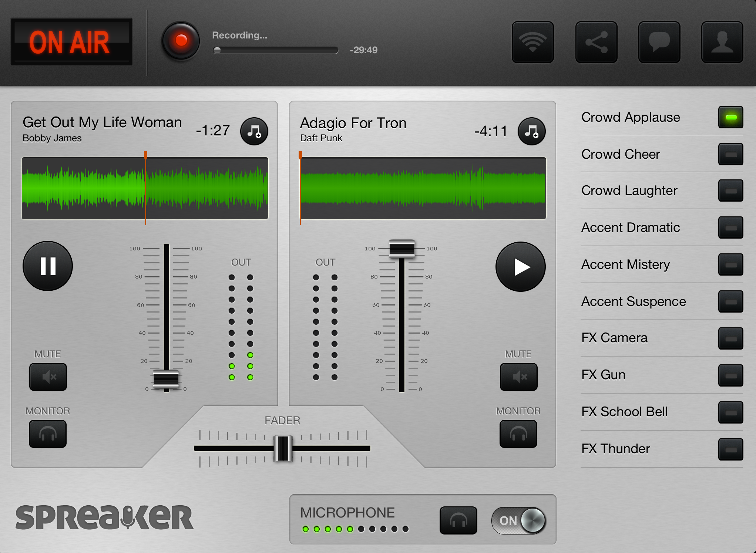
Task: Click the -29:49 recording time
Action: [364, 50]
